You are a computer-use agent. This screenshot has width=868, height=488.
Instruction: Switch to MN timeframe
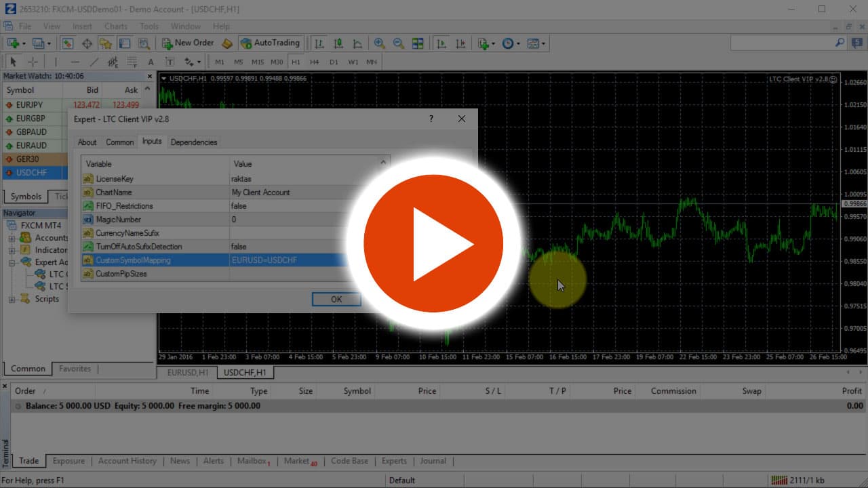coord(372,62)
